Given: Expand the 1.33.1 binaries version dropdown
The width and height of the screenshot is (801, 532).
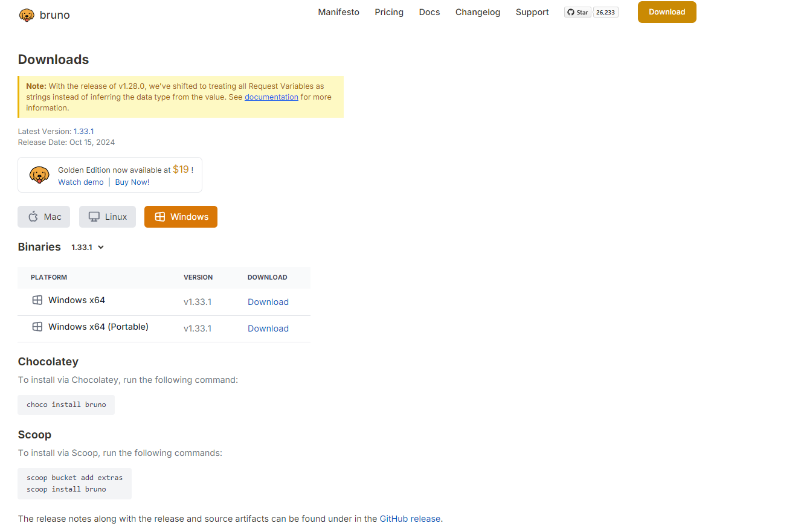Looking at the screenshot, I should pos(88,247).
